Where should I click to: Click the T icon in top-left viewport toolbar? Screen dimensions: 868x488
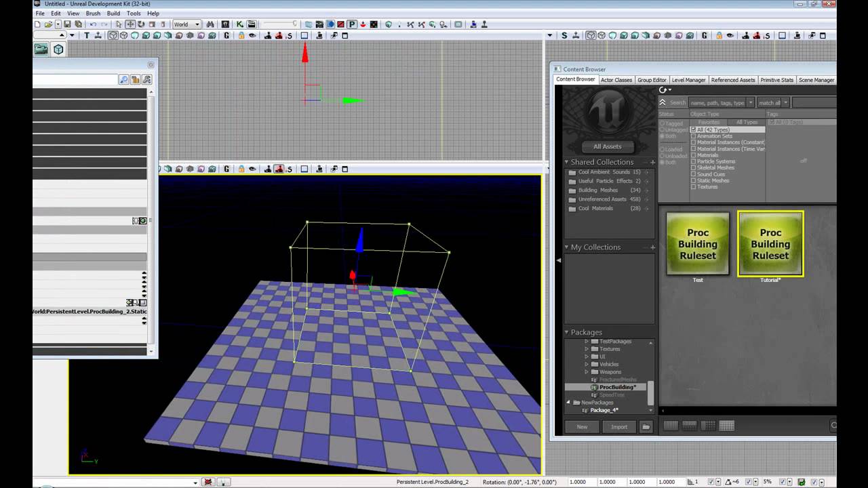[x=87, y=35]
